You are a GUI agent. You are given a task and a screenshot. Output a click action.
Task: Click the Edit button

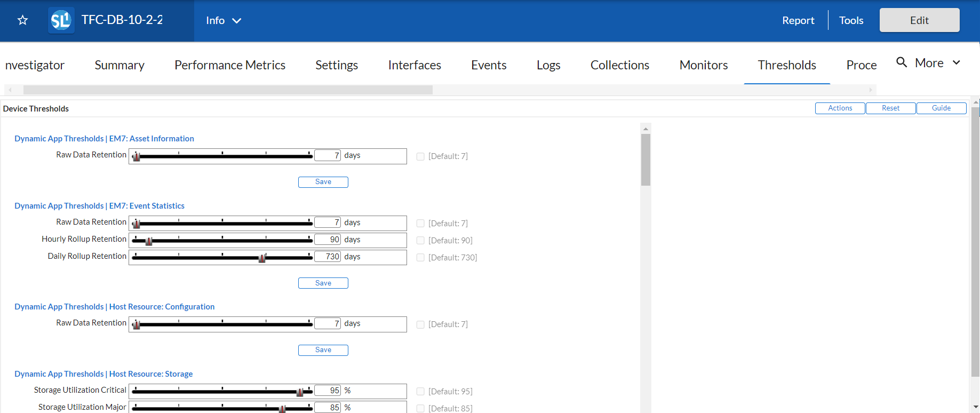click(x=919, y=20)
